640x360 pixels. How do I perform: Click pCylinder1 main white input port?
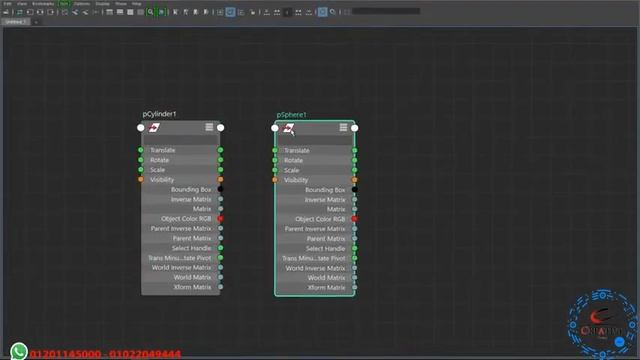[x=141, y=128]
